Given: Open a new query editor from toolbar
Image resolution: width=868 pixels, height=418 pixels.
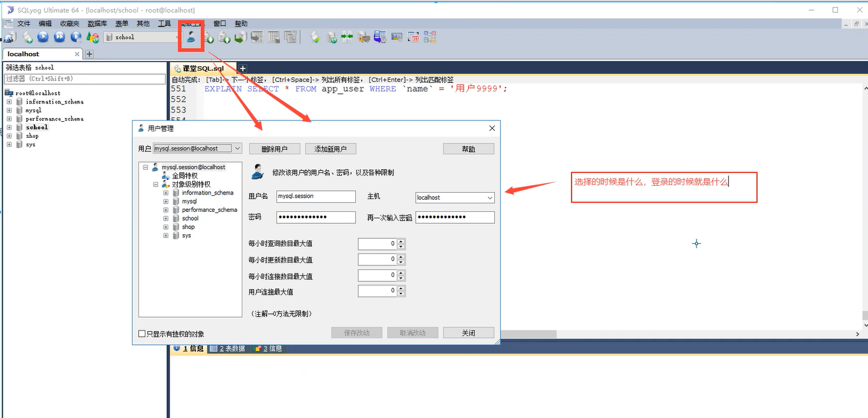Looking at the screenshot, I should [x=28, y=36].
